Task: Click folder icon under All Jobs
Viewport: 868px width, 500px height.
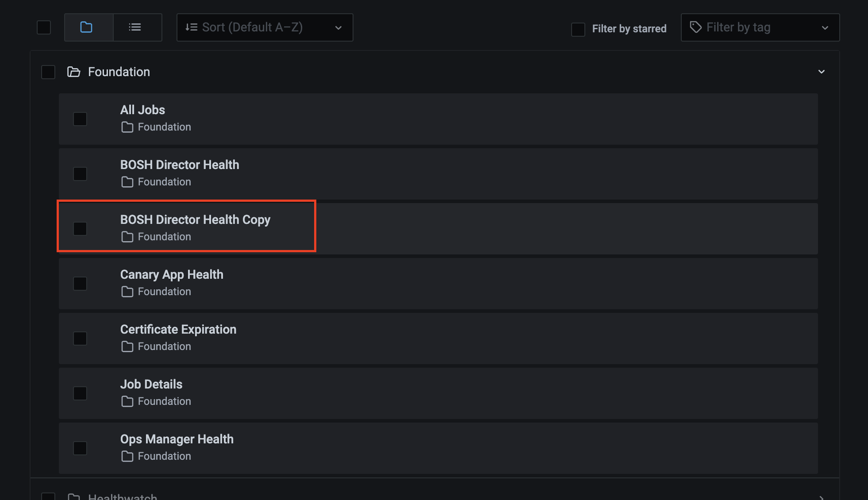Action: 127,127
